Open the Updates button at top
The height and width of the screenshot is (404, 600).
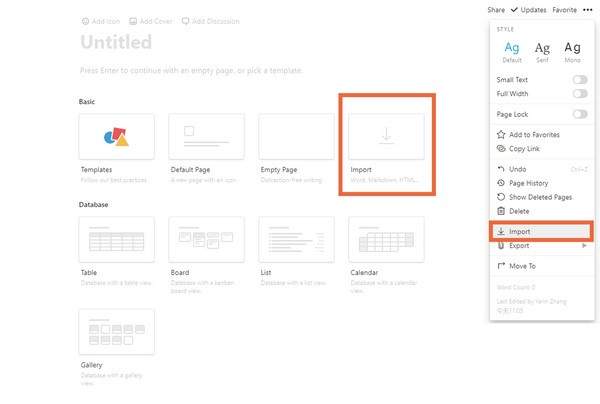(x=529, y=10)
